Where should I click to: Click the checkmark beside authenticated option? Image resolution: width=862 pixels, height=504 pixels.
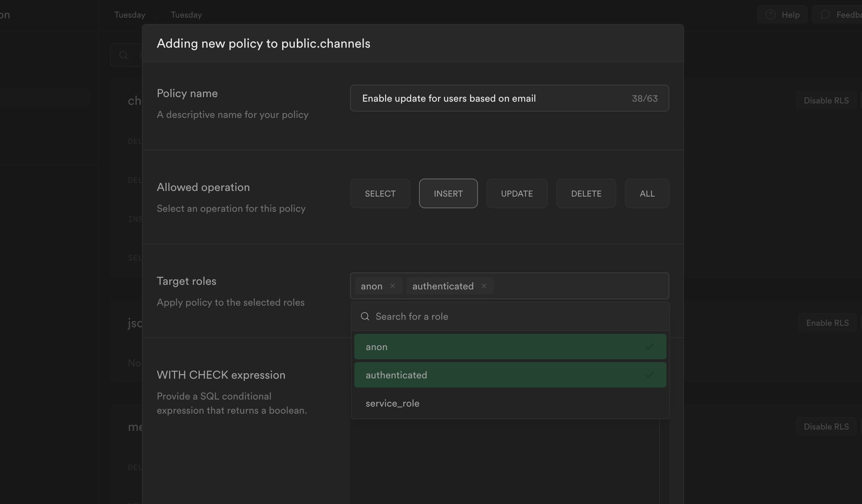click(649, 374)
